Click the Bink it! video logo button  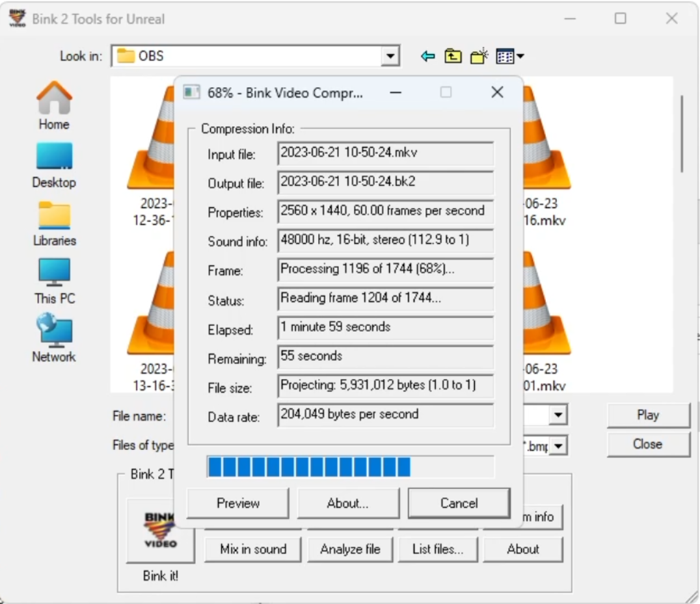(160, 530)
